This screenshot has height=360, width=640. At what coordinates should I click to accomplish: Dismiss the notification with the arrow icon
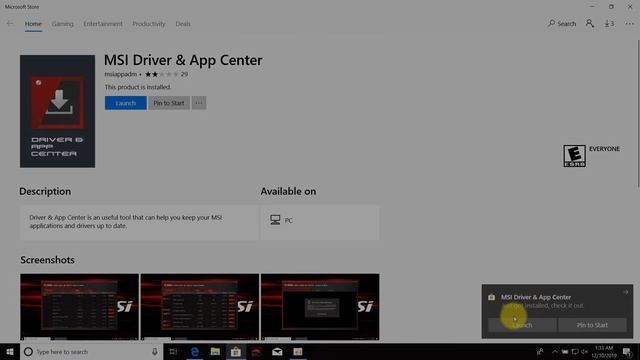click(625, 292)
